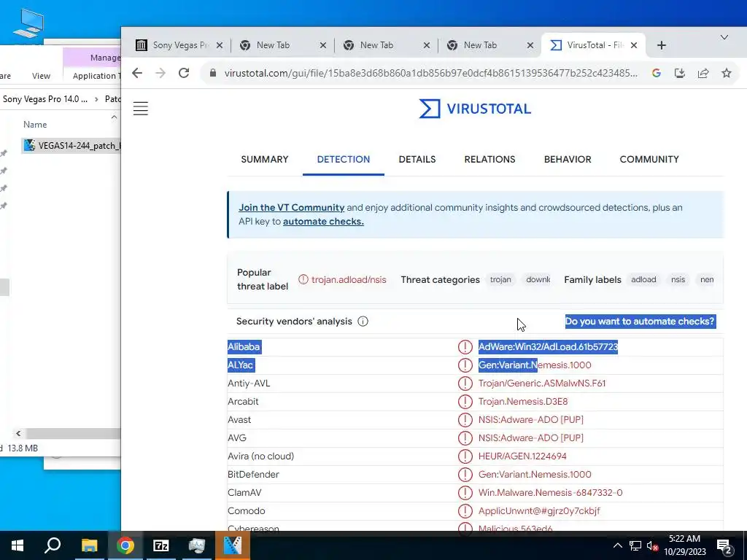Share this page via address bar icon
This screenshot has height=560, width=747.
click(703, 73)
